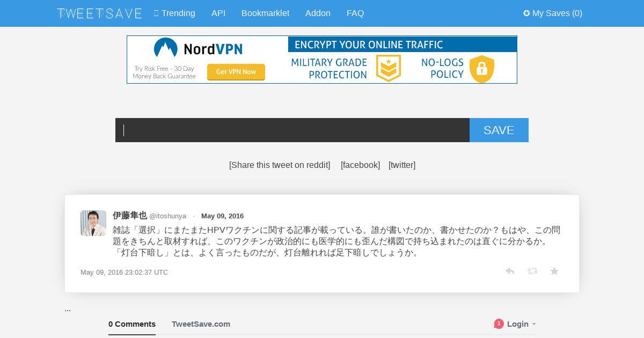Click the SAVE button
The width and height of the screenshot is (644, 338).
click(499, 130)
